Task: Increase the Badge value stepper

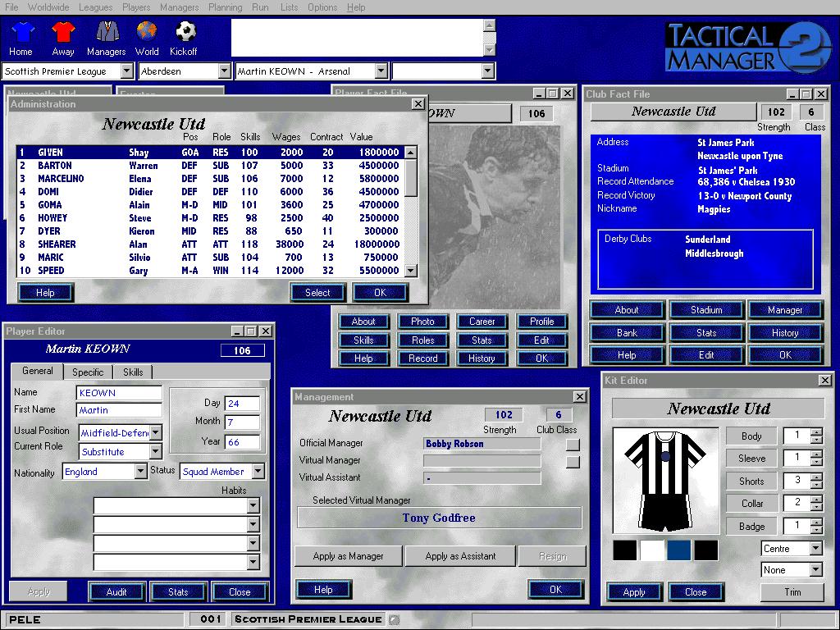Action: click(x=816, y=523)
